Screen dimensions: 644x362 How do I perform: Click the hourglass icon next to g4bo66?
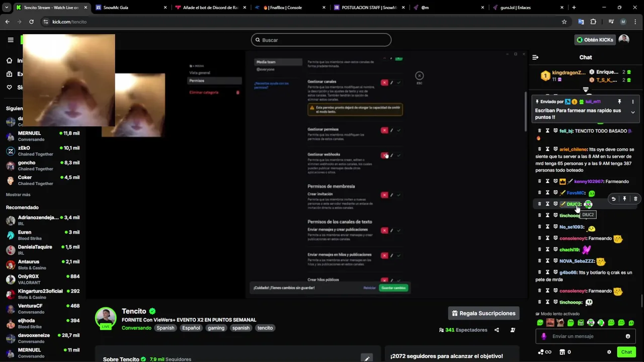pos(547,273)
